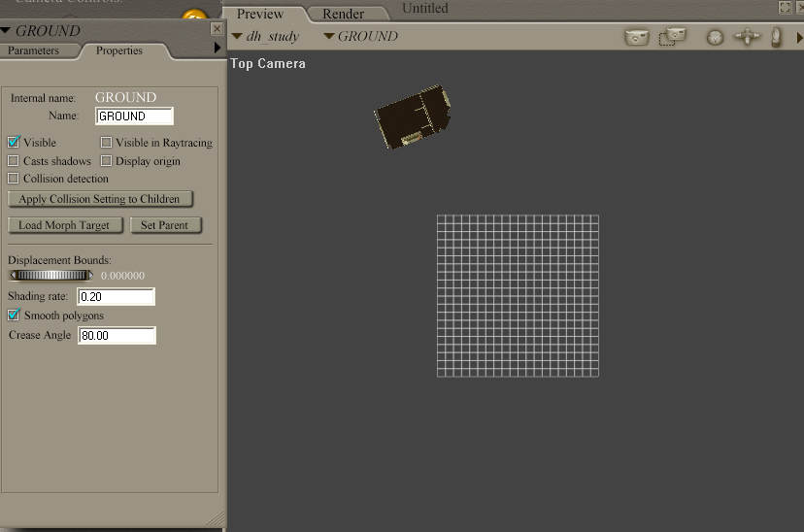The width and height of the screenshot is (804, 532).
Task: Enable Visible in Raytracing
Action: click(106, 142)
